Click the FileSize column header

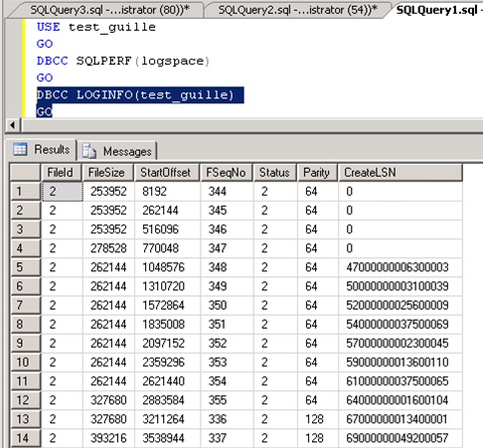coord(107,173)
